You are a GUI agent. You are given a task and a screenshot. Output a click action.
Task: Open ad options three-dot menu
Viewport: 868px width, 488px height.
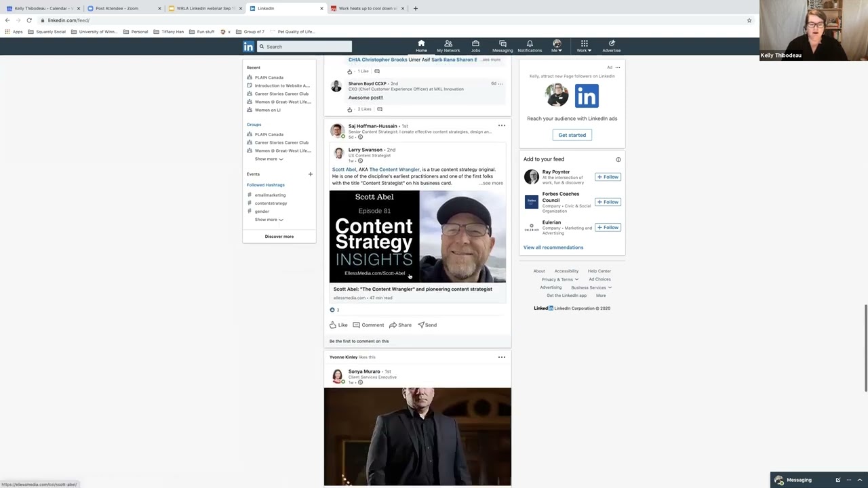click(618, 67)
